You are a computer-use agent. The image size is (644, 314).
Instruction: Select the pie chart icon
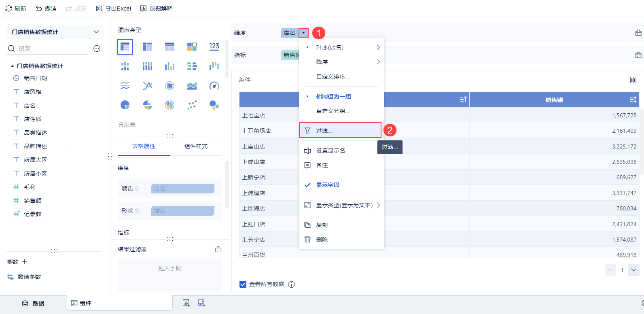point(125,105)
